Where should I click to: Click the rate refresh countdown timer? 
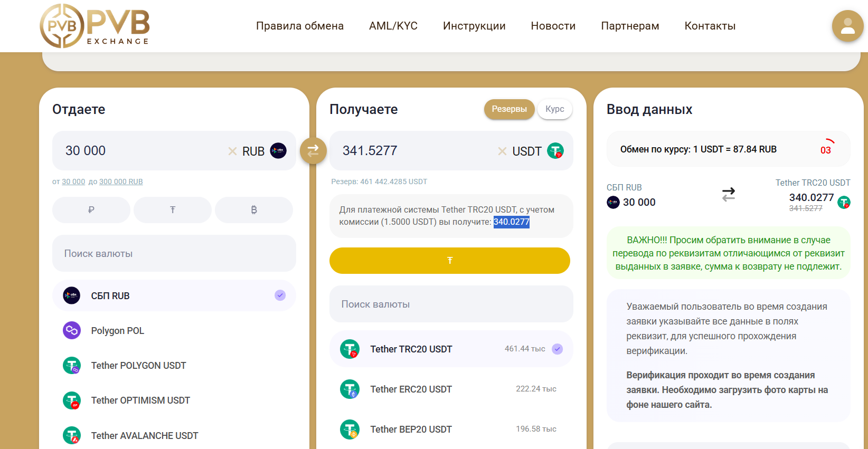pos(826,149)
